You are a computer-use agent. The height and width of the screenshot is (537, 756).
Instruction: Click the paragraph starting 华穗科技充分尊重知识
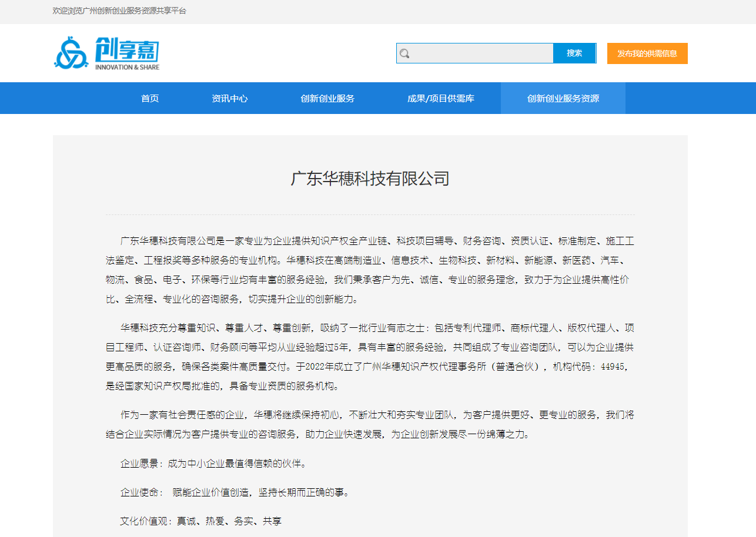(370, 357)
